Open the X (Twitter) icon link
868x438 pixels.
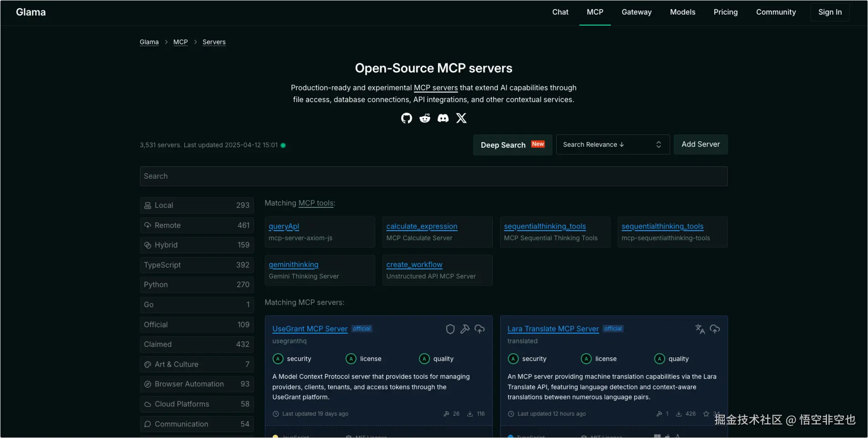(461, 119)
